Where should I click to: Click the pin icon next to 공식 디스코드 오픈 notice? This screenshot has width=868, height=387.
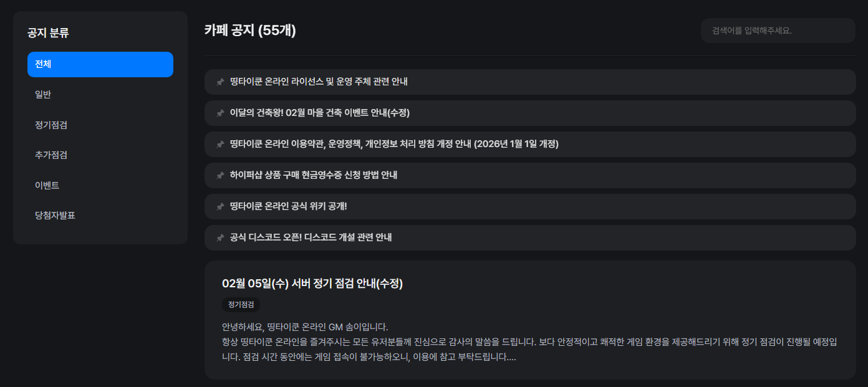coord(220,238)
